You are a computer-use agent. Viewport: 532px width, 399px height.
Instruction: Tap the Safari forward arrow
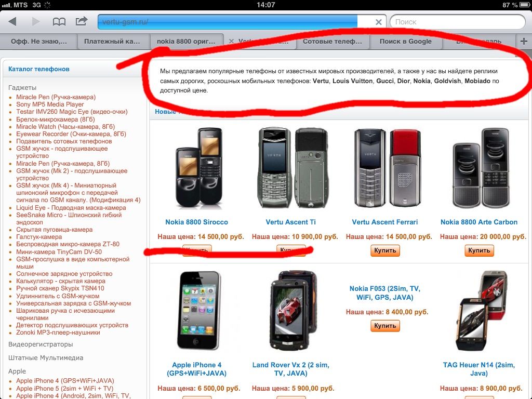pos(35,22)
